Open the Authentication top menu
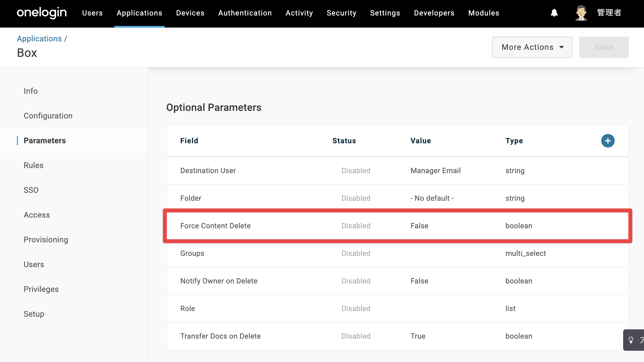This screenshot has width=644, height=362. click(x=245, y=13)
